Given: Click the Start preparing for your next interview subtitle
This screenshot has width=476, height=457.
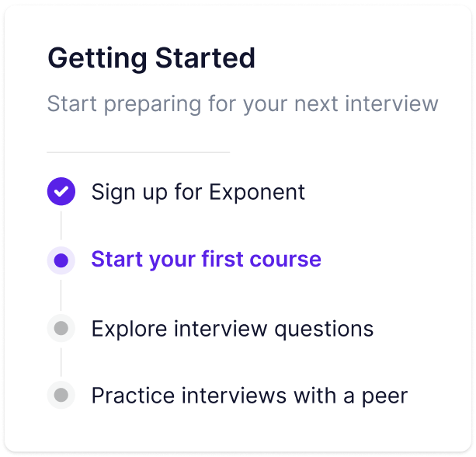Looking at the screenshot, I should 242,104.
